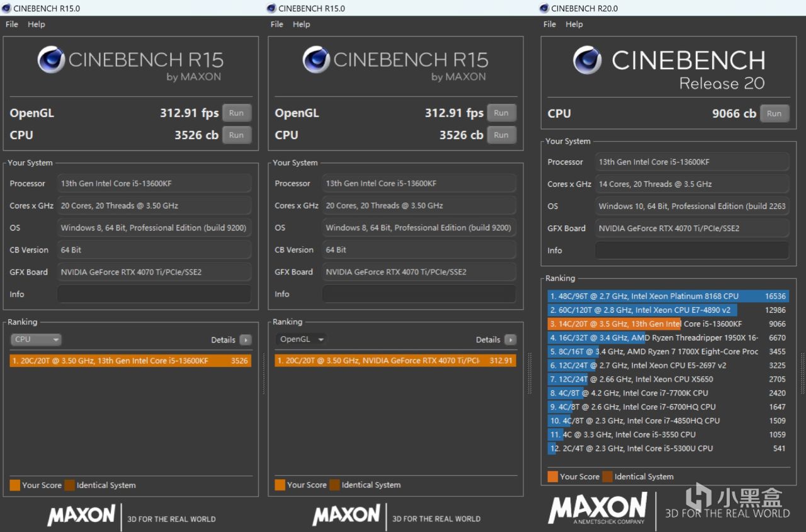
Task: Open Help menu in Cinebench R20 window
Action: 574,25
